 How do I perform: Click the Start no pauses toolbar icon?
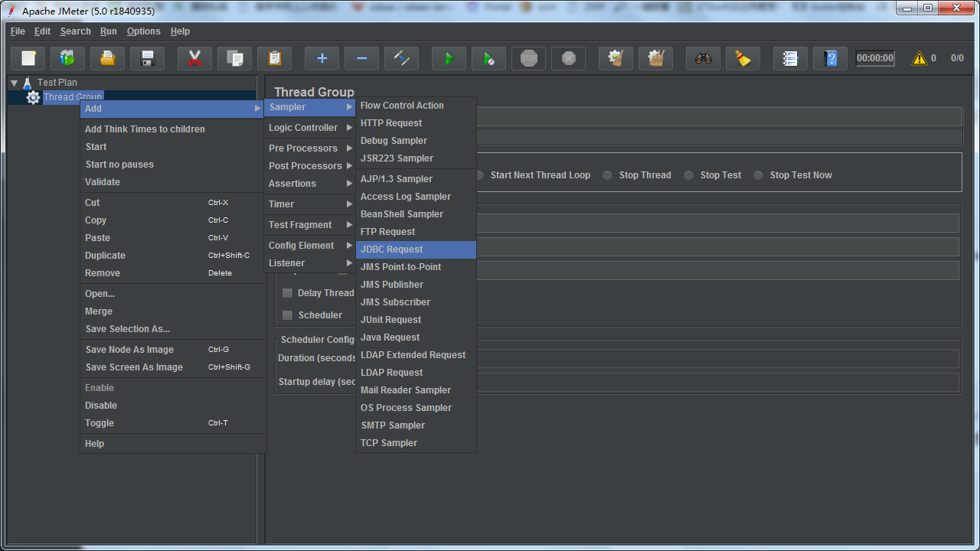point(489,58)
